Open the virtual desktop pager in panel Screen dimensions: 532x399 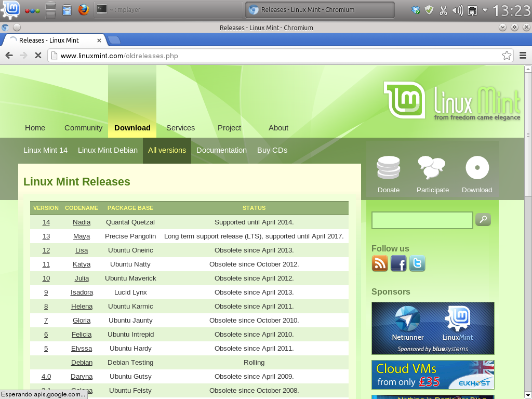coord(50,10)
